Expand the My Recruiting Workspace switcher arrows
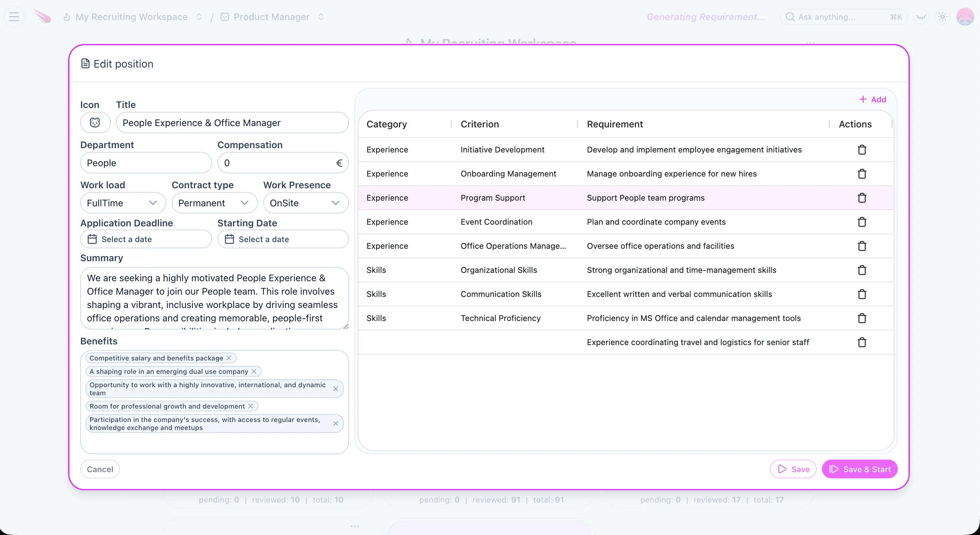 pyautogui.click(x=199, y=16)
